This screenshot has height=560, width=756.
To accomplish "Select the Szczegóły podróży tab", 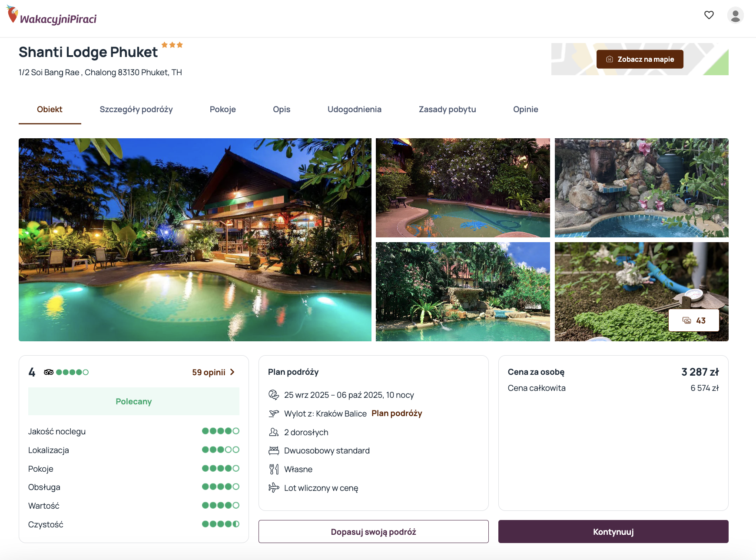I will (136, 110).
